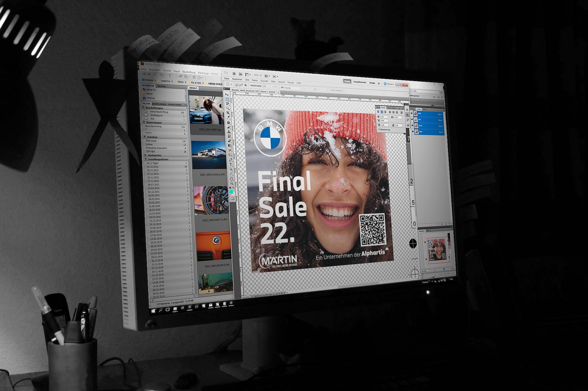
Task: Collapse the Erstellungsdatum filter section
Action: pyautogui.click(x=146, y=159)
